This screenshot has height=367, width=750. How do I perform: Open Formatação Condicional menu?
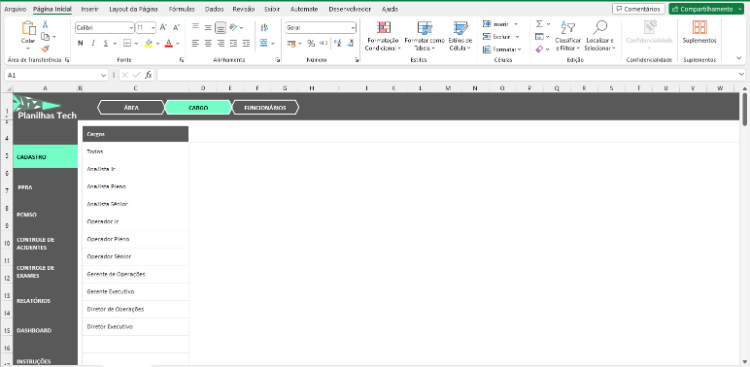click(382, 36)
